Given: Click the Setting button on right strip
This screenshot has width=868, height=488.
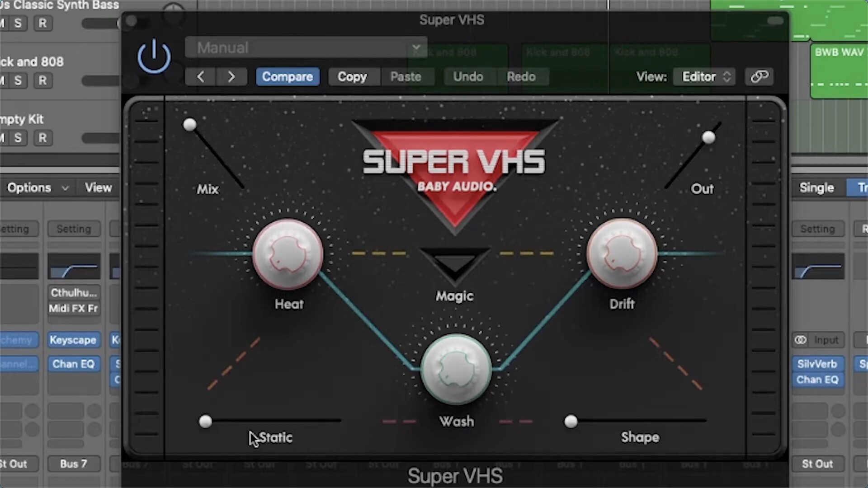Looking at the screenshot, I should [x=818, y=229].
